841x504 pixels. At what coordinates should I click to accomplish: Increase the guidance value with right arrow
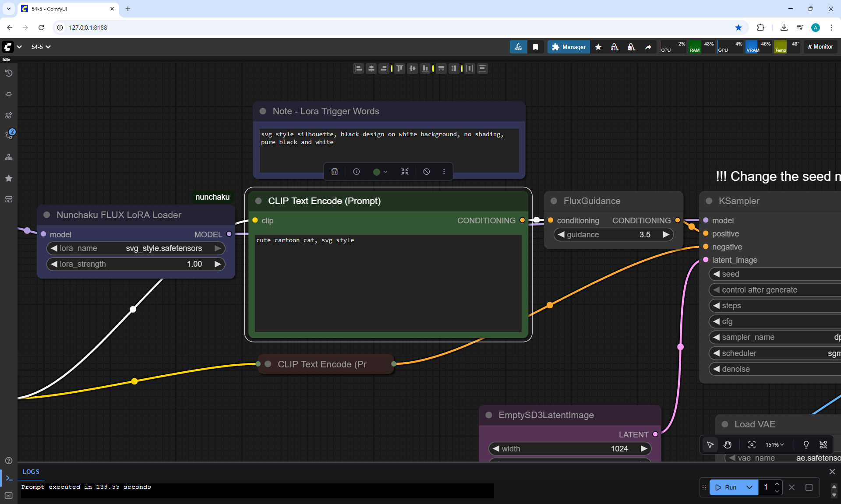coord(666,235)
